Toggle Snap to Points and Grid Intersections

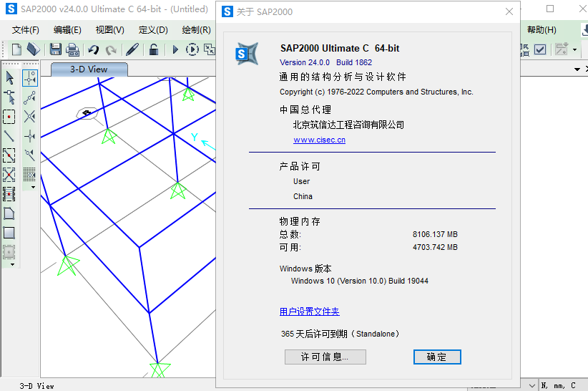[30, 78]
